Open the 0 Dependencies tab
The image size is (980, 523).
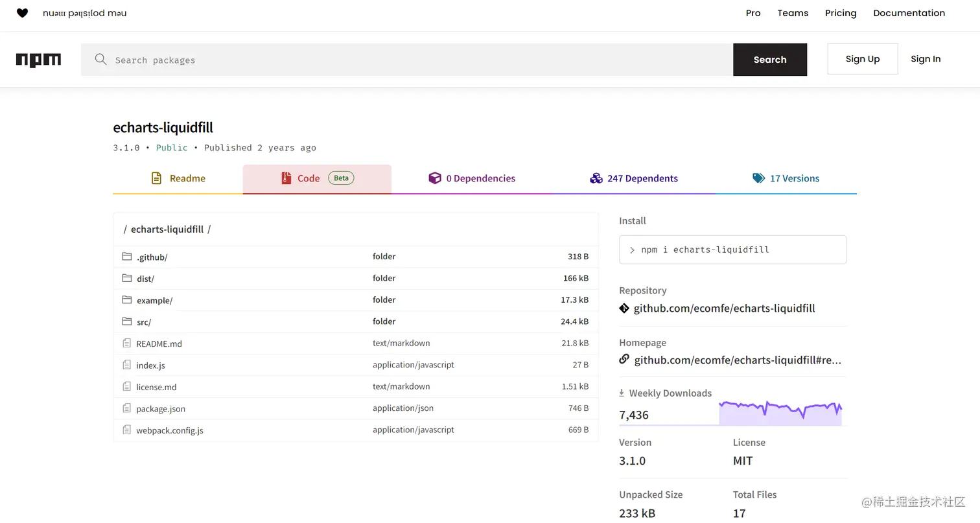[x=472, y=179]
